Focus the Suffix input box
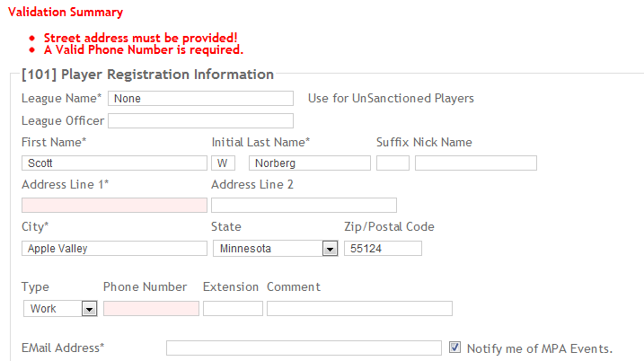The image size is (644, 361). [x=393, y=163]
